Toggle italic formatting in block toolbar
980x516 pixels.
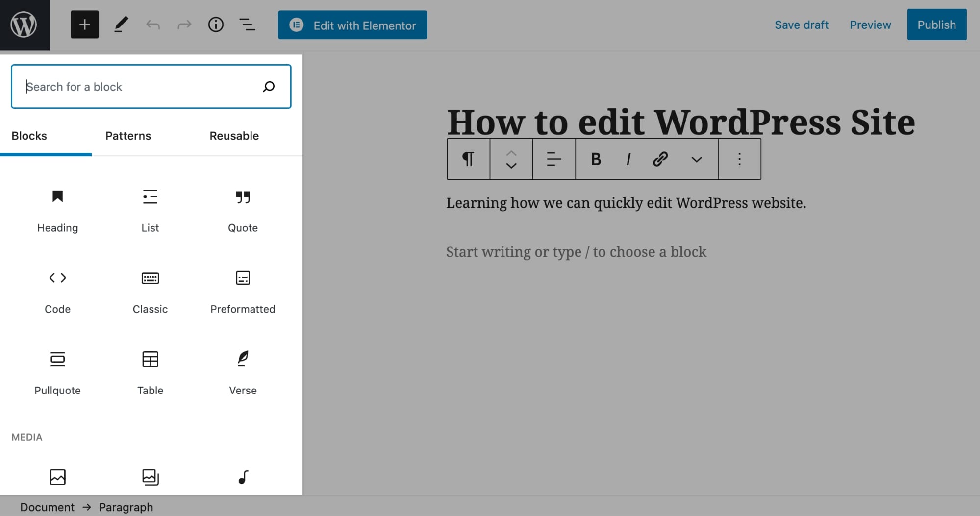628,159
